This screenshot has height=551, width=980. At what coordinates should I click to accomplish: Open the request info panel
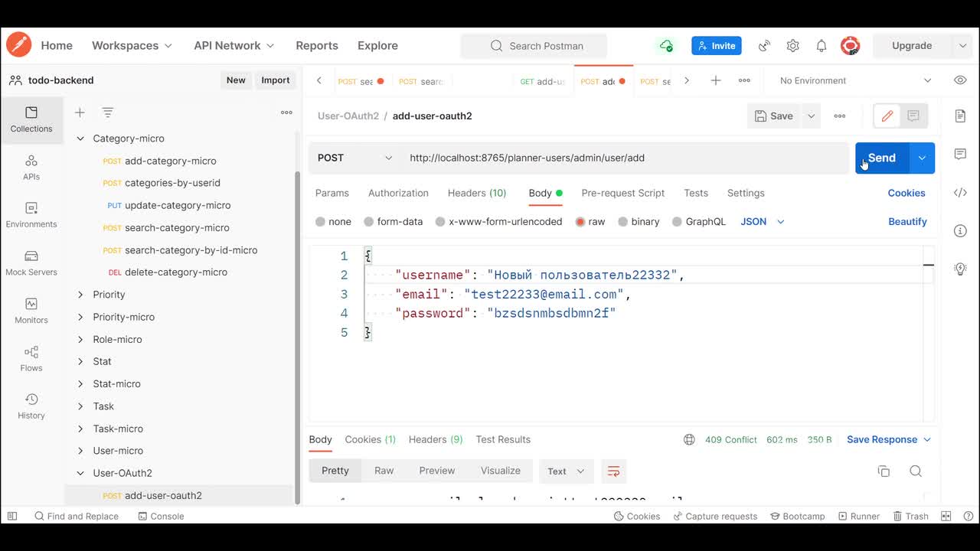coord(960,230)
